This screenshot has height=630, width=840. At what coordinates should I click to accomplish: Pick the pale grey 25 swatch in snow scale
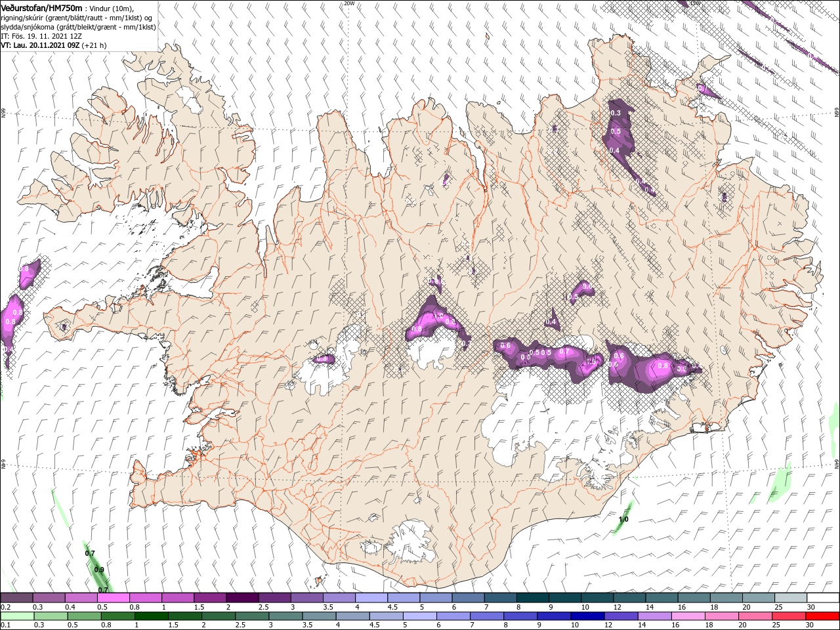tap(791, 598)
